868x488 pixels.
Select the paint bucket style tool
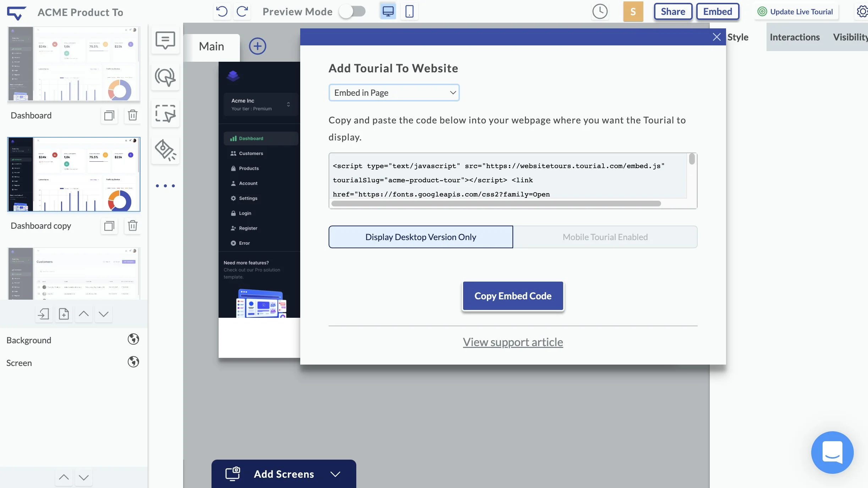point(165,150)
